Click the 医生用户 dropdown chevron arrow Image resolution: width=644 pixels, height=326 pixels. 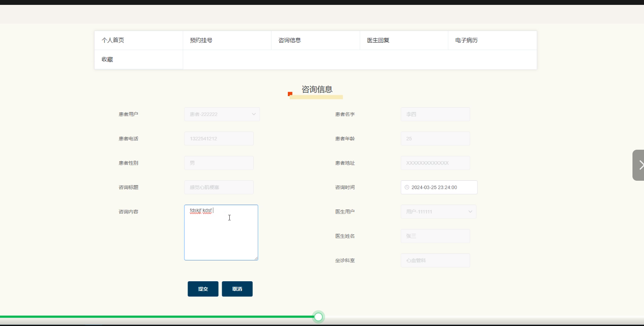[x=470, y=212]
